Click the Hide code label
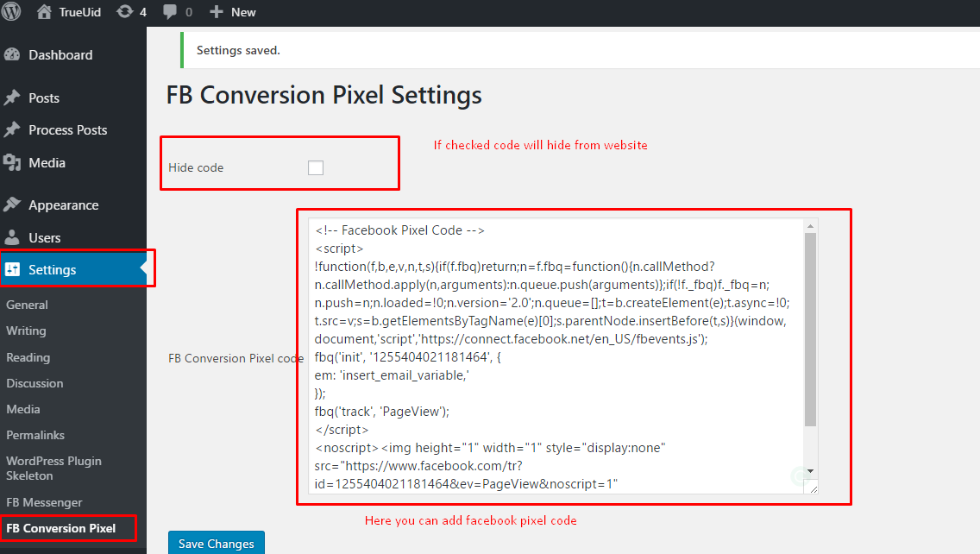Screen dimensions: 980x554 (x=196, y=167)
